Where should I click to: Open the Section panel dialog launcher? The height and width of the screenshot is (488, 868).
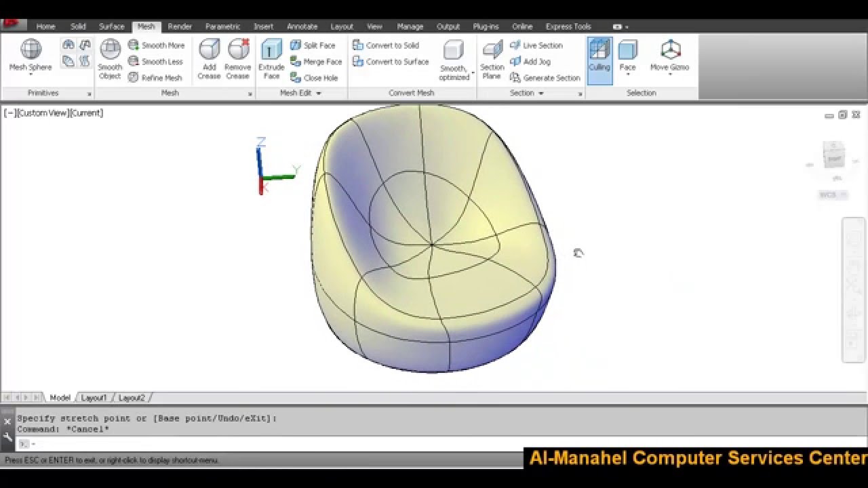580,94
